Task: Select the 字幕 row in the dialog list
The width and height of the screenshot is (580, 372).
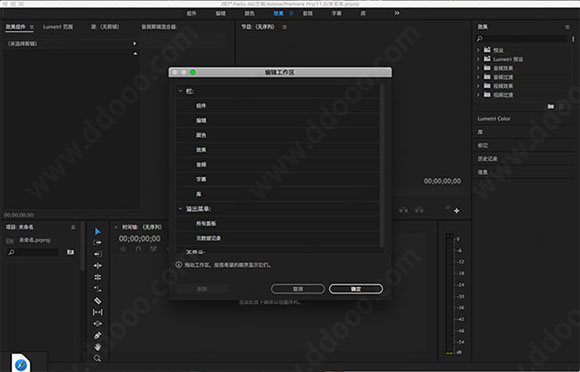Action: click(x=277, y=179)
